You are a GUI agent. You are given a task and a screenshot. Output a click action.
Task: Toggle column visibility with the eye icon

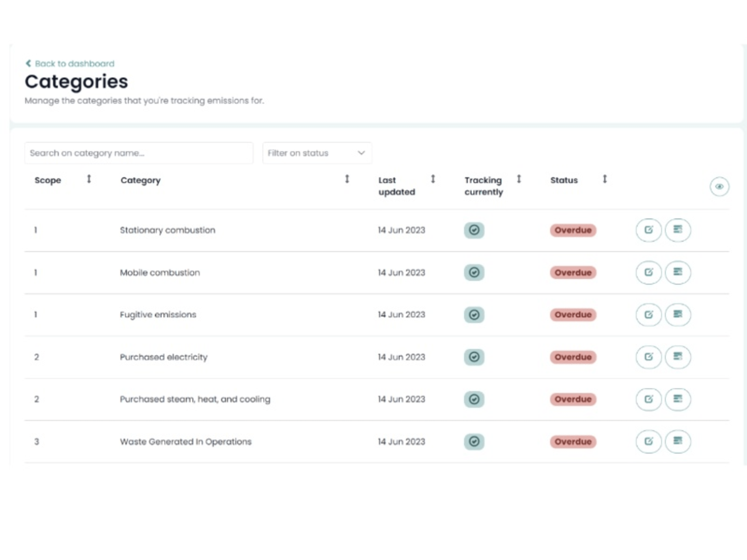[x=719, y=187]
